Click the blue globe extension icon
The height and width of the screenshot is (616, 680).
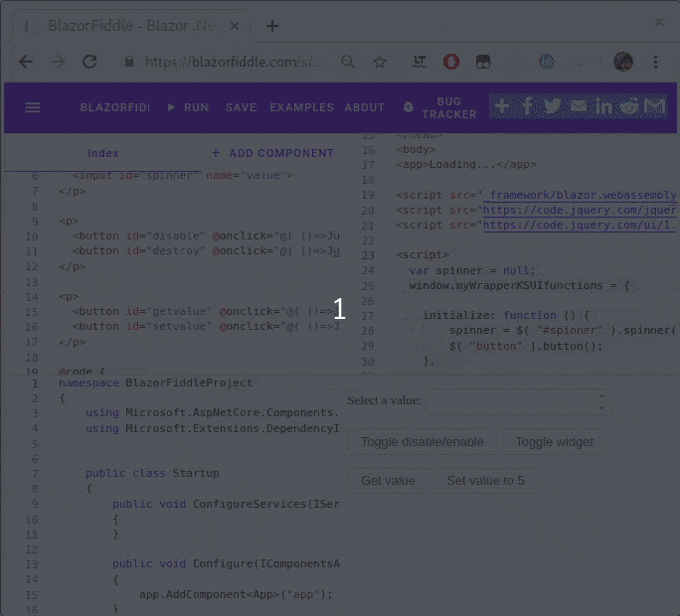[x=547, y=62]
